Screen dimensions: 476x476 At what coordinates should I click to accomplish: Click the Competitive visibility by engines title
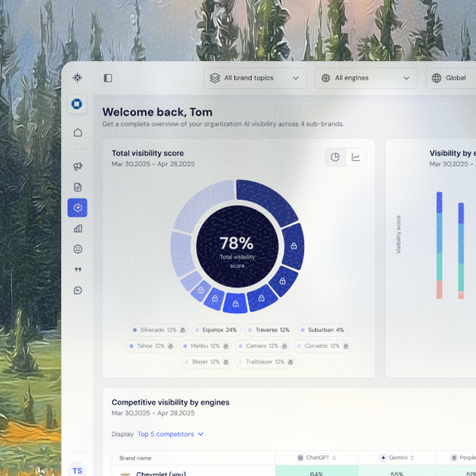point(170,402)
